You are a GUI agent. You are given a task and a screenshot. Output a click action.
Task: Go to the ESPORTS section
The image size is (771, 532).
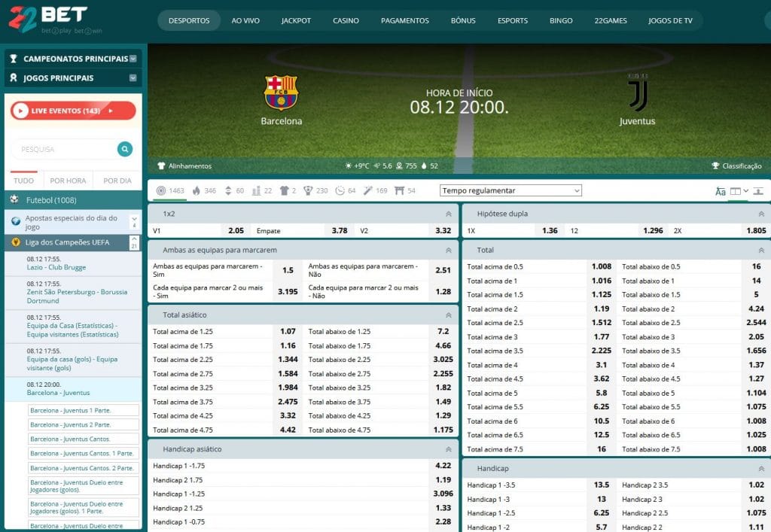click(x=512, y=20)
